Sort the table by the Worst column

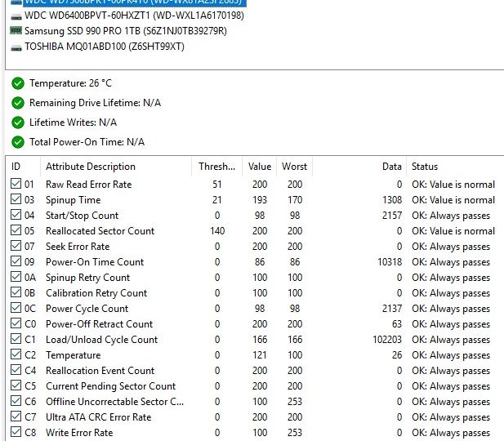click(x=294, y=167)
